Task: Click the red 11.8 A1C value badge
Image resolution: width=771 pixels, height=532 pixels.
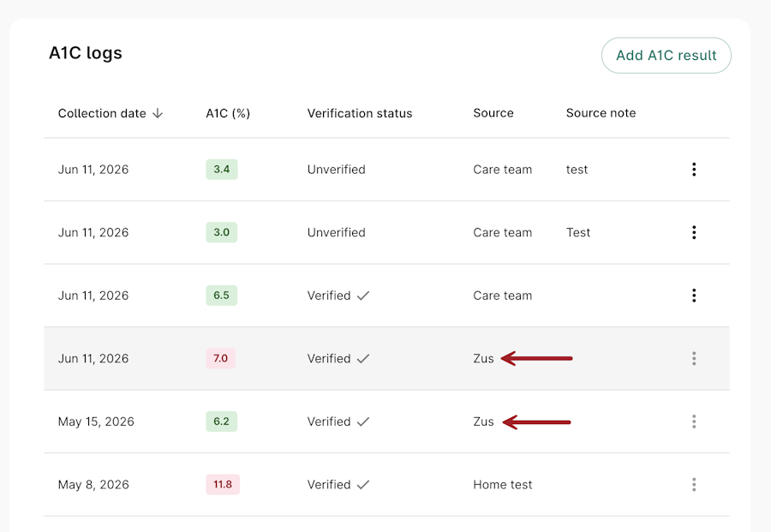Action: (x=223, y=484)
